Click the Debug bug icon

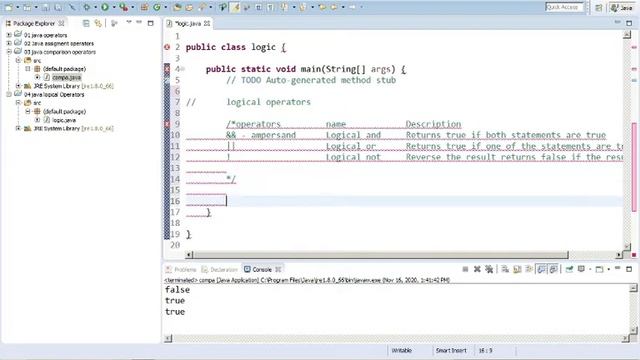[x=87, y=7]
